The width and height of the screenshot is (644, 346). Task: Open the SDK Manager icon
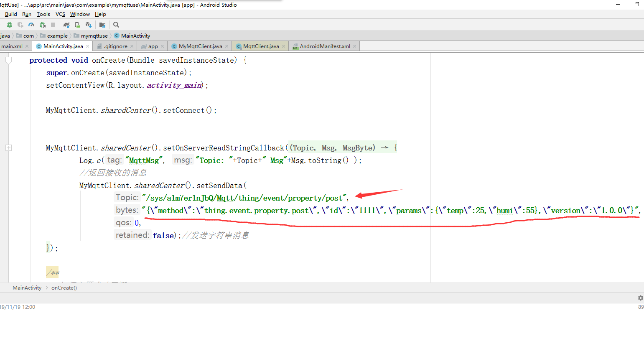coord(88,25)
